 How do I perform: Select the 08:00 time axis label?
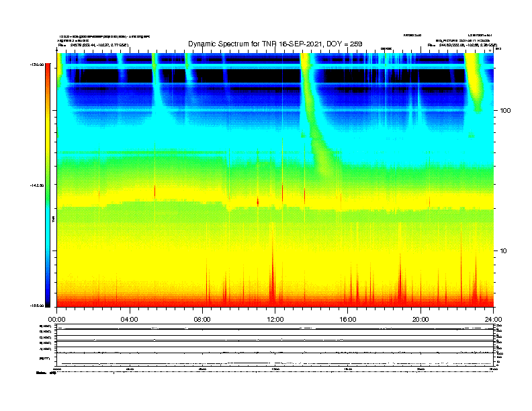pos(202,320)
